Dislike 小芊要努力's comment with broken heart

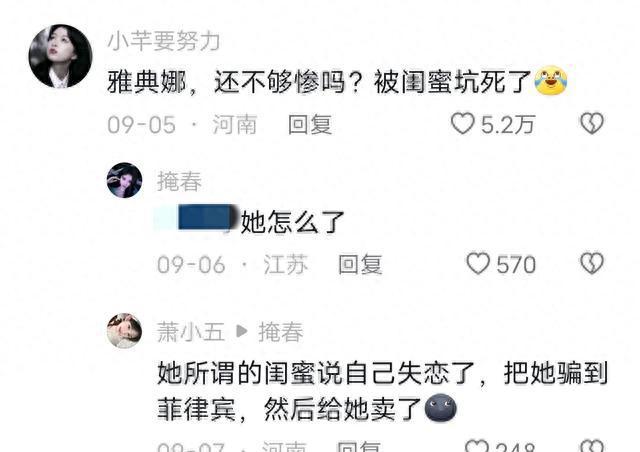[x=592, y=123]
